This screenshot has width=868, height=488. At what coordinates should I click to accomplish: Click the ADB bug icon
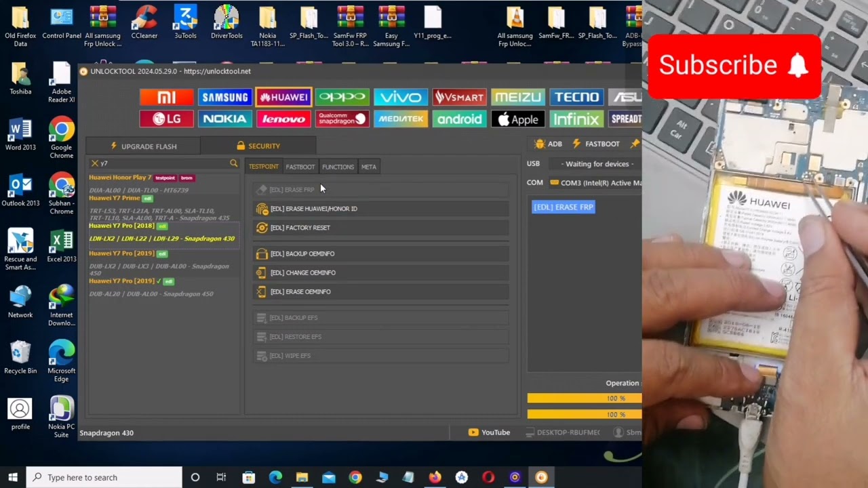540,144
